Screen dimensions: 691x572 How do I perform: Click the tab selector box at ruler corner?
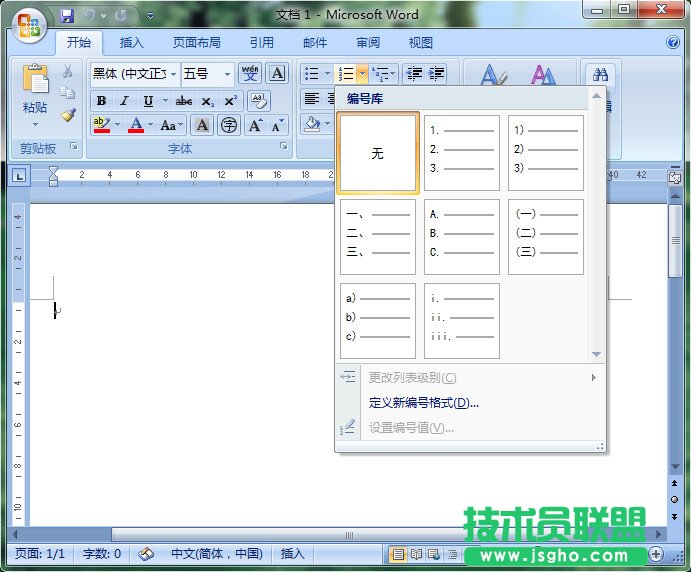19,177
